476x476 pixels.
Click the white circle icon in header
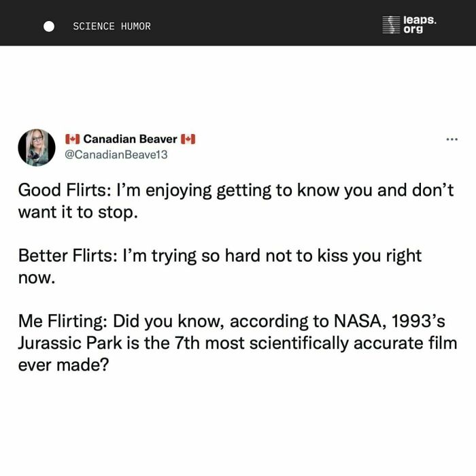point(49,26)
